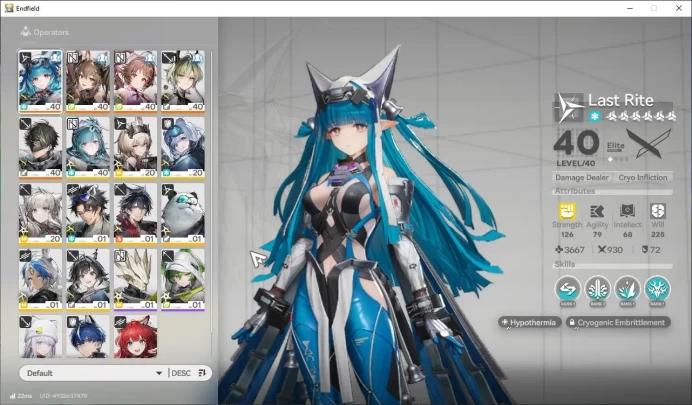Open fully teal frost crest skill icon
This screenshot has width=692, height=405.
[657, 289]
